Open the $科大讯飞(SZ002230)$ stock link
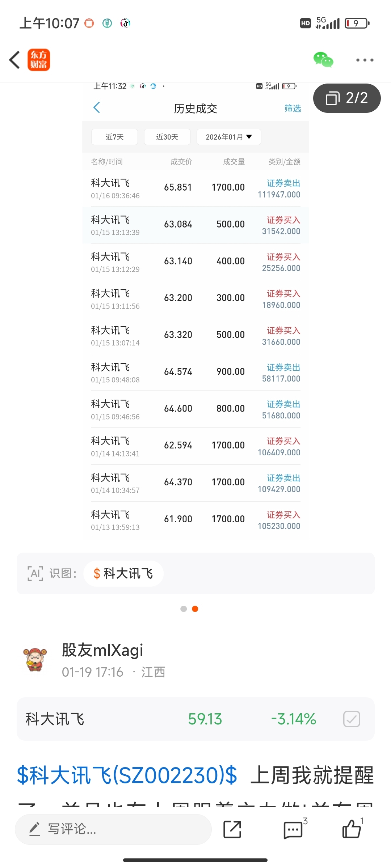Screen dimensions: 391x868 click(x=127, y=775)
